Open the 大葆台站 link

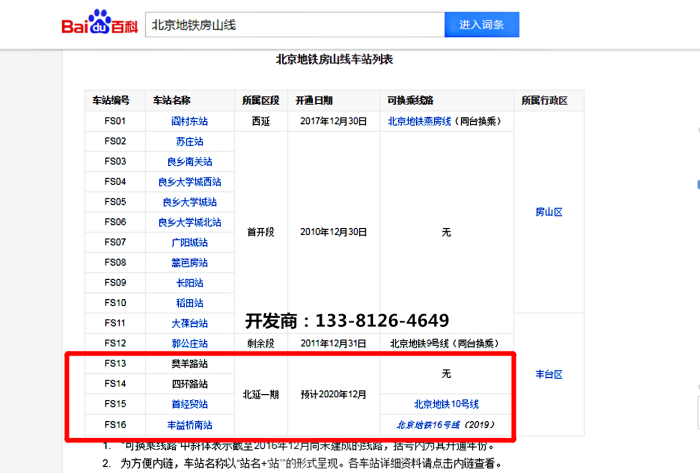click(x=190, y=324)
